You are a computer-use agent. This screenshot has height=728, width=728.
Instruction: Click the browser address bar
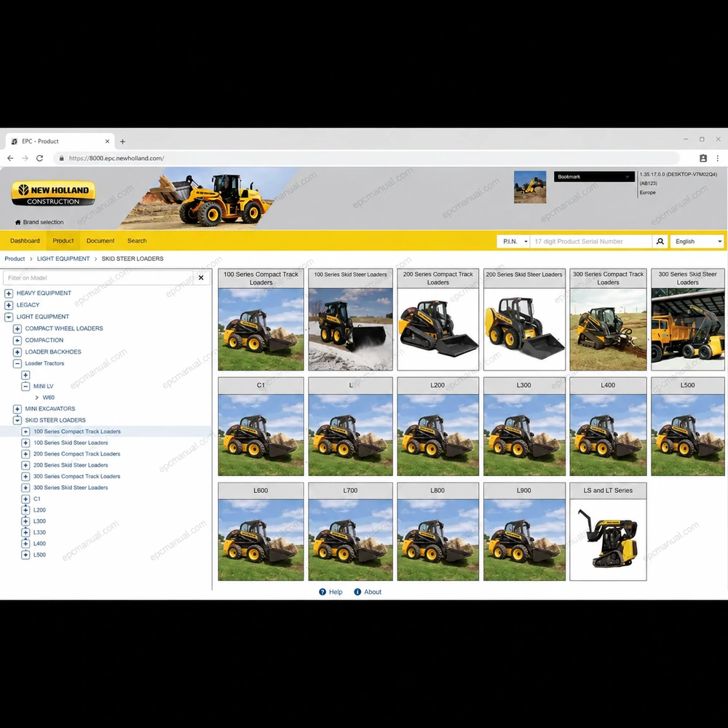pyautogui.click(x=367, y=158)
